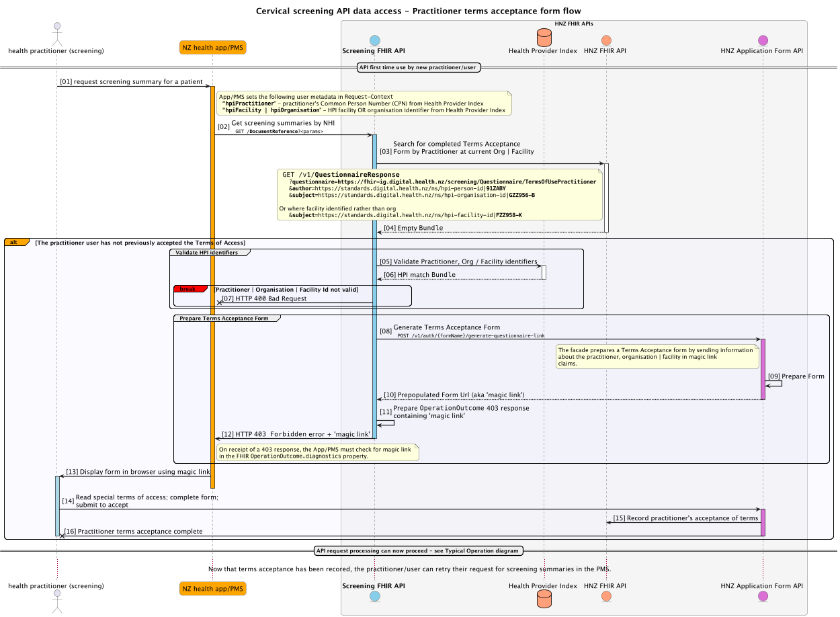The width and height of the screenshot is (840, 617).
Task: Click the orange NZ health app/PMS box at top
Action: [x=212, y=47]
